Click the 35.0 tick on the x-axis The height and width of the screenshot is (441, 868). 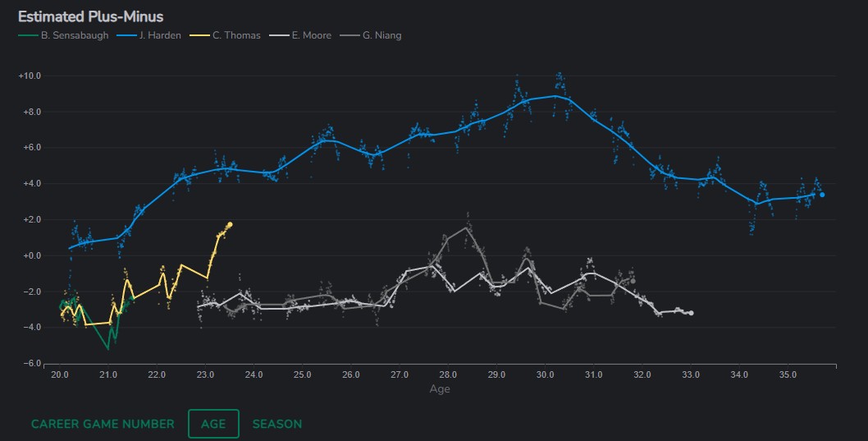(788, 374)
